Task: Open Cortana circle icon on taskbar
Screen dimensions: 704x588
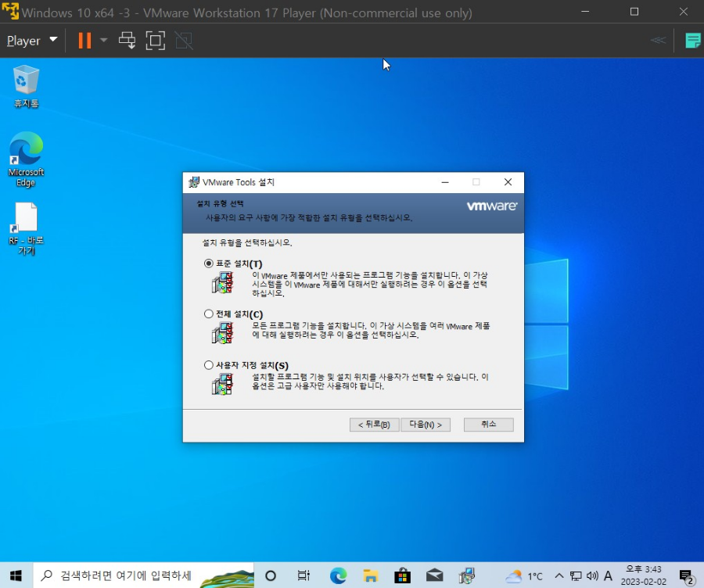Action: point(271,575)
